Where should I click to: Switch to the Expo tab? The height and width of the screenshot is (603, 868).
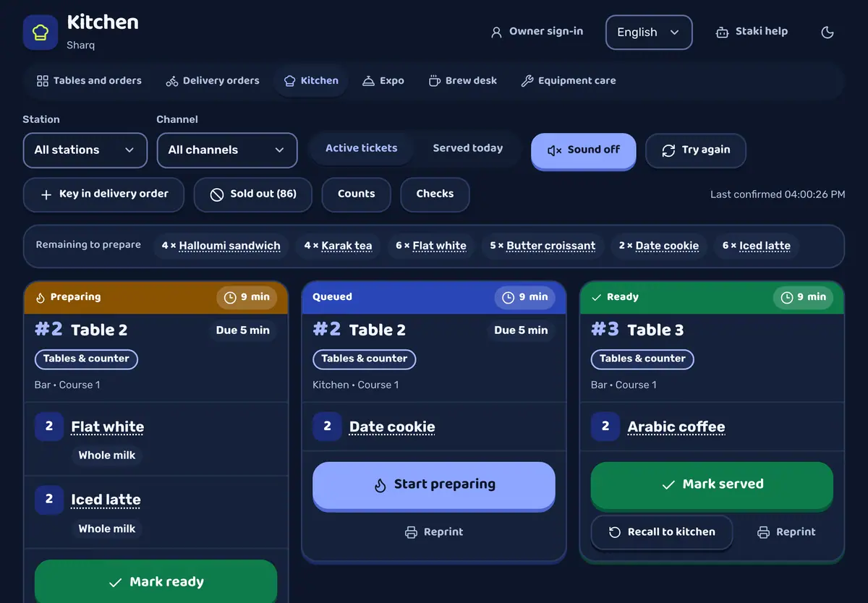pyautogui.click(x=383, y=81)
